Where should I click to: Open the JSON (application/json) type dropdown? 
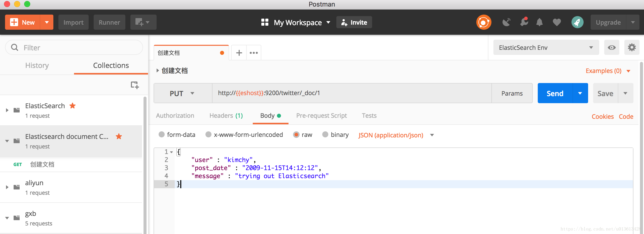396,135
